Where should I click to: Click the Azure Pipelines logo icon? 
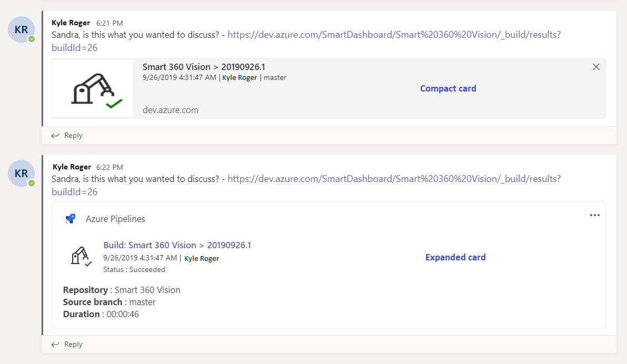click(x=71, y=219)
